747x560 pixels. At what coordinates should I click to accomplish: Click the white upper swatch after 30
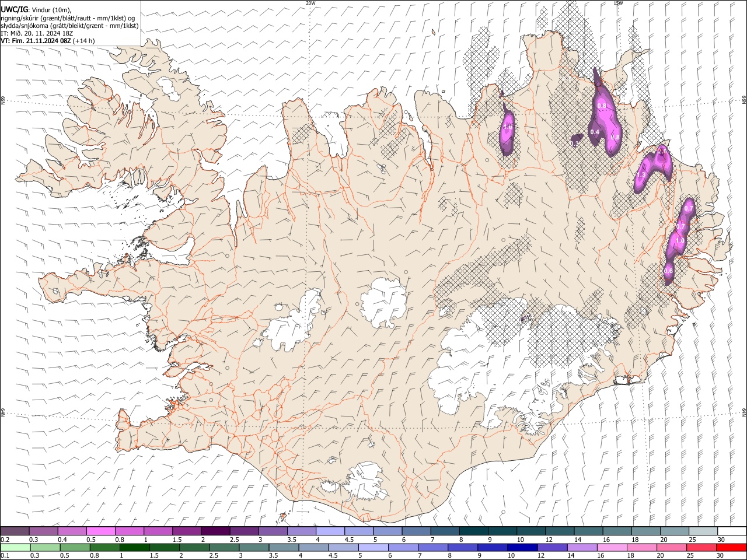(732, 531)
